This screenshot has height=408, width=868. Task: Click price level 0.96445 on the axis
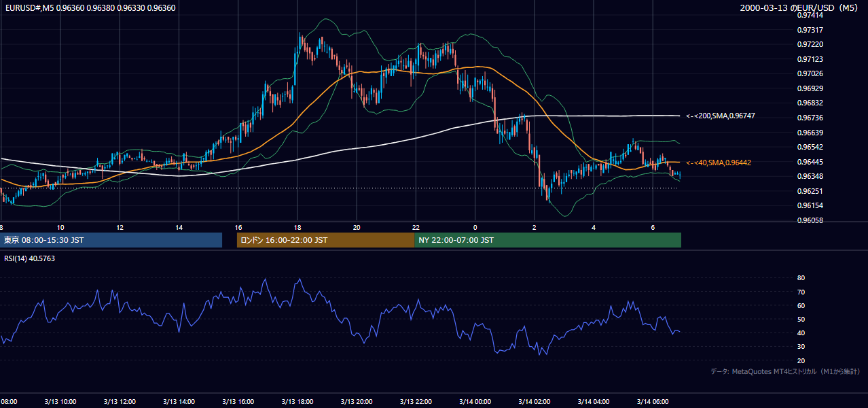811,162
